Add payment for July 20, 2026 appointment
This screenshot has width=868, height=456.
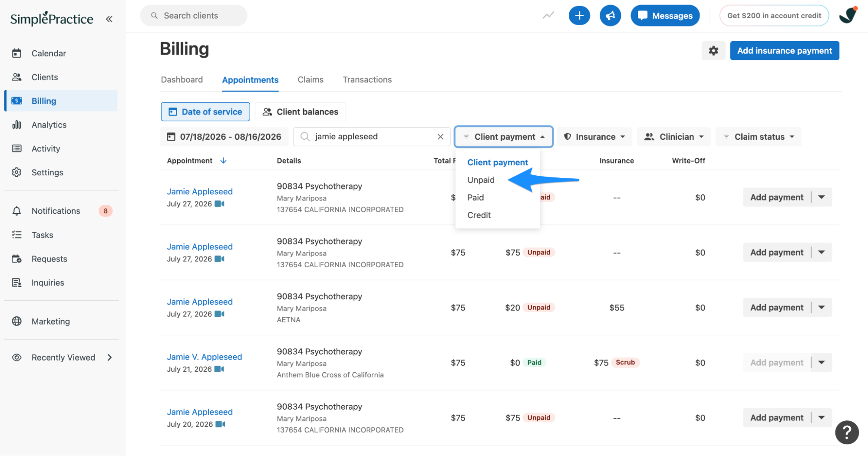(777, 417)
